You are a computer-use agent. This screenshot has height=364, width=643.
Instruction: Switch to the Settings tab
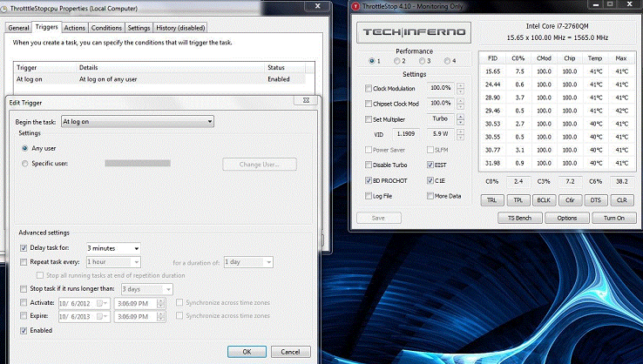[139, 28]
